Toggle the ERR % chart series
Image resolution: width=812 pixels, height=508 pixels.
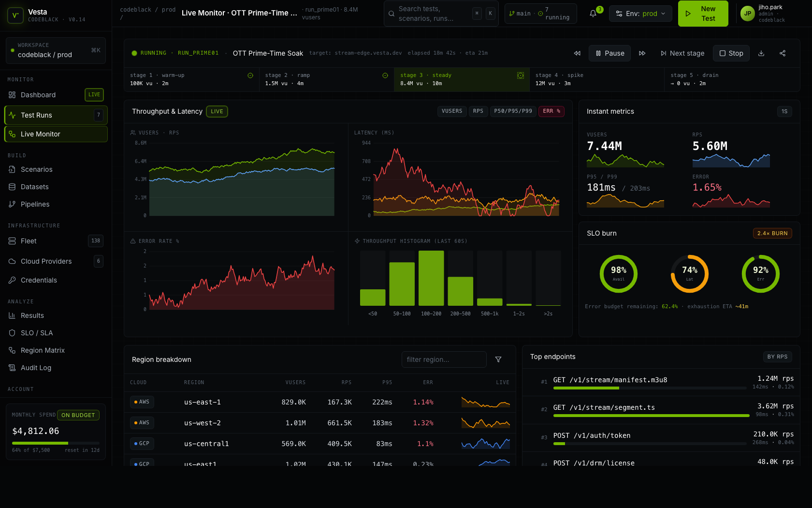coord(551,111)
